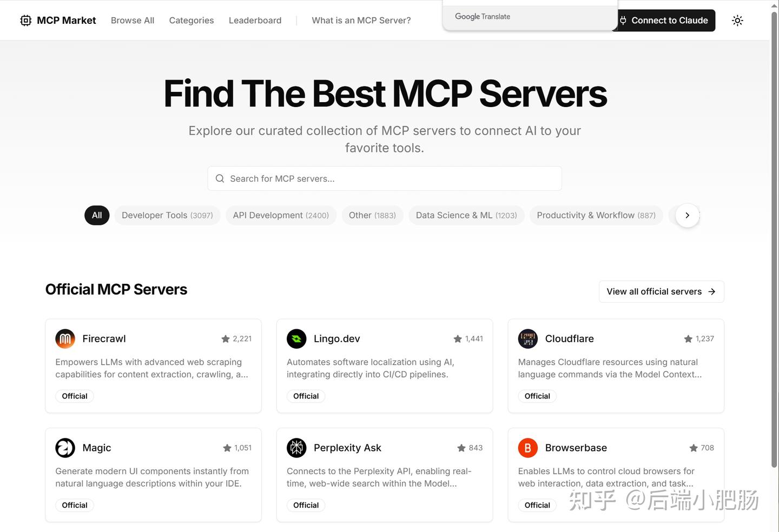Click the star icon on Perplexity Ask card

click(x=461, y=448)
